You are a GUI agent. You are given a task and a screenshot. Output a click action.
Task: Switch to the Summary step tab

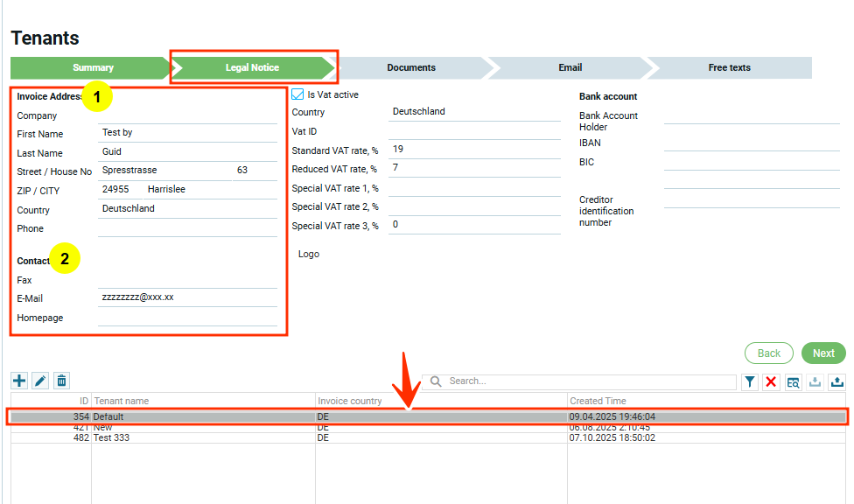pos(93,67)
